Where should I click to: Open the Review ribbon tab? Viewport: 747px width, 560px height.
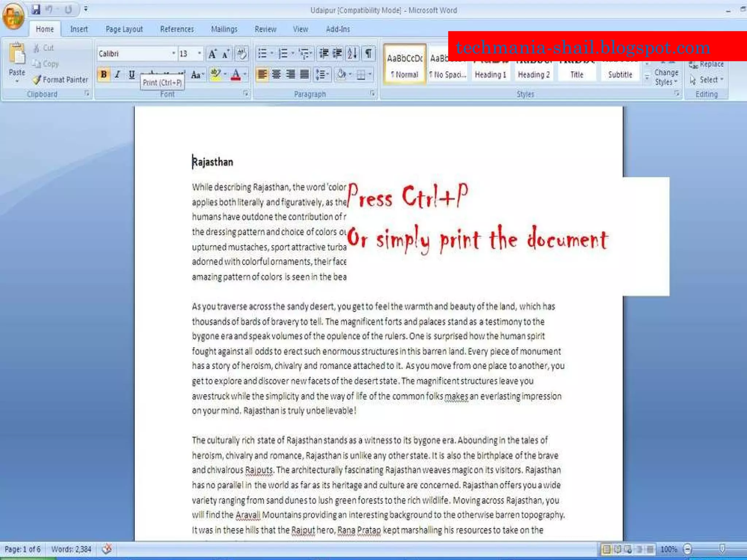[x=265, y=29]
